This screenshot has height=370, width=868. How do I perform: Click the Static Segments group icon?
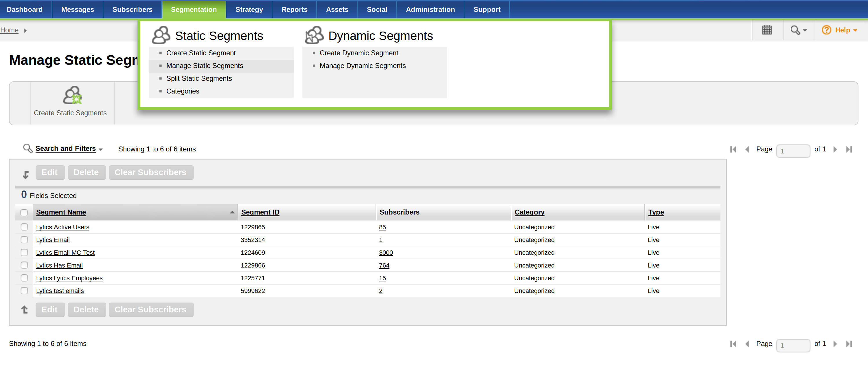click(x=161, y=35)
